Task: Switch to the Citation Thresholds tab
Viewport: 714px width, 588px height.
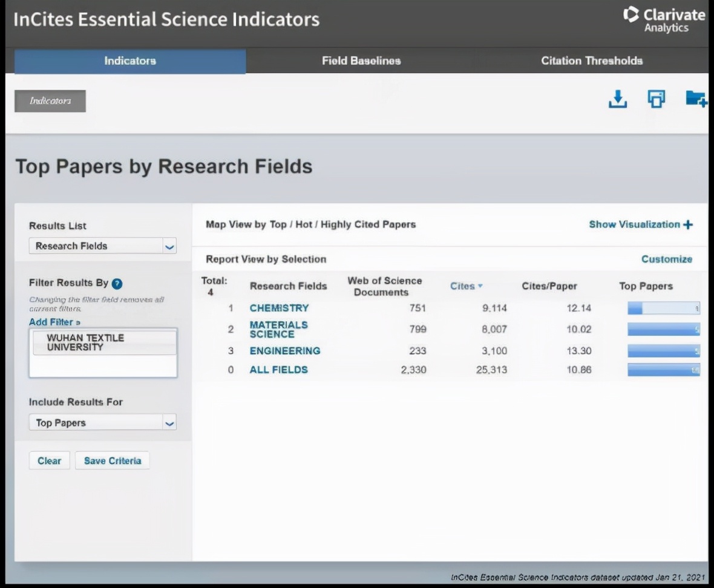Action: pyautogui.click(x=591, y=60)
